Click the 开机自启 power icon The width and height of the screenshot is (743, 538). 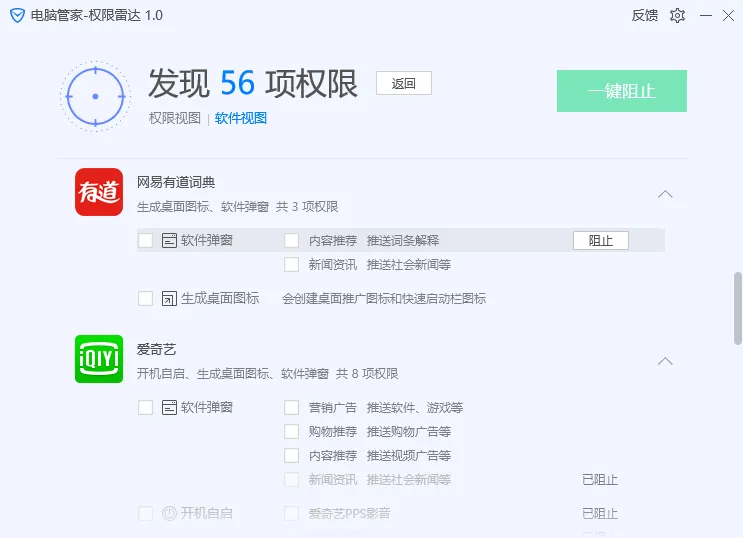pyautogui.click(x=169, y=513)
